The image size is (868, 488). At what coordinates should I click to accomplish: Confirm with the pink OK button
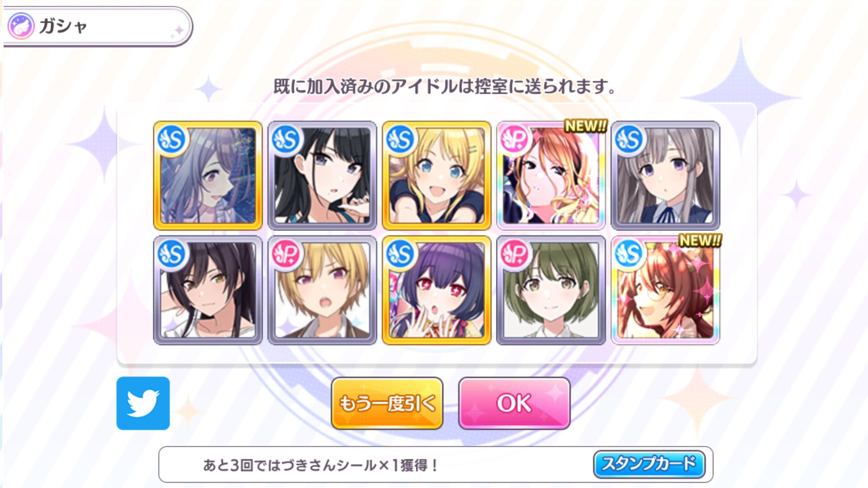[x=514, y=403]
